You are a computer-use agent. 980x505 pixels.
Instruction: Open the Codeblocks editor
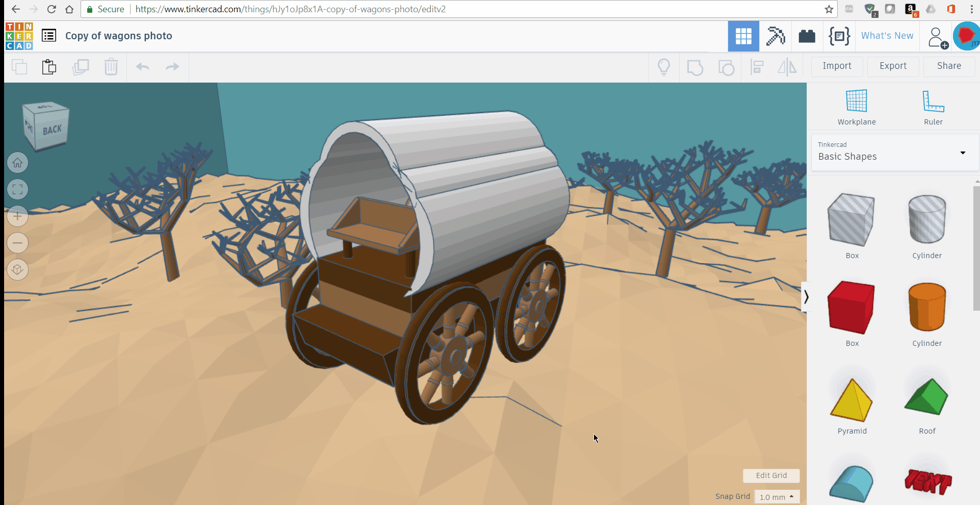tap(839, 36)
